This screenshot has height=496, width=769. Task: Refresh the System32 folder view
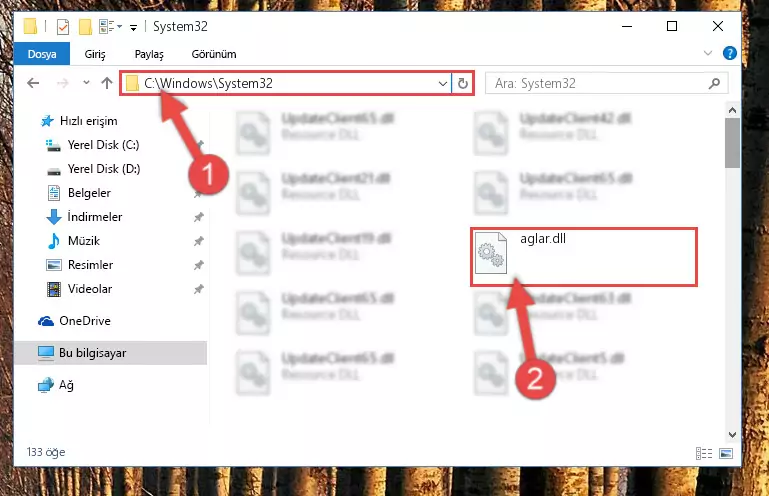pyautogui.click(x=462, y=83)
